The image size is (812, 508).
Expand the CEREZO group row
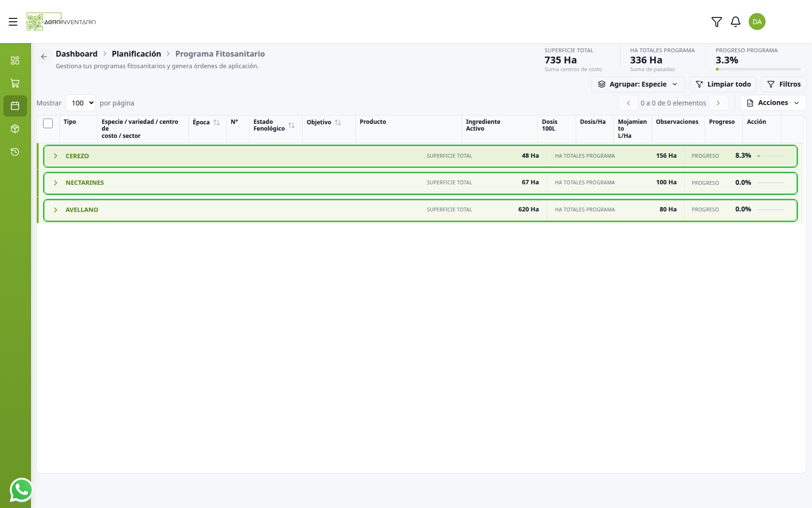[56, 156]
